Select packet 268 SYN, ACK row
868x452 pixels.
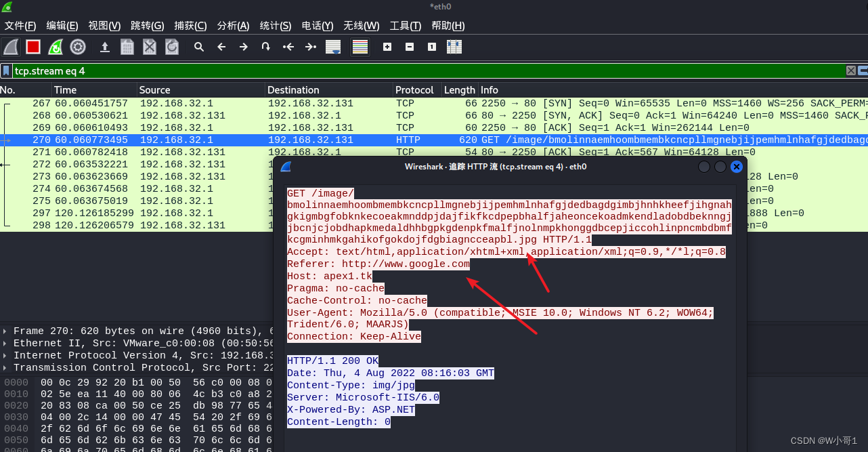(x=434, y=115)
